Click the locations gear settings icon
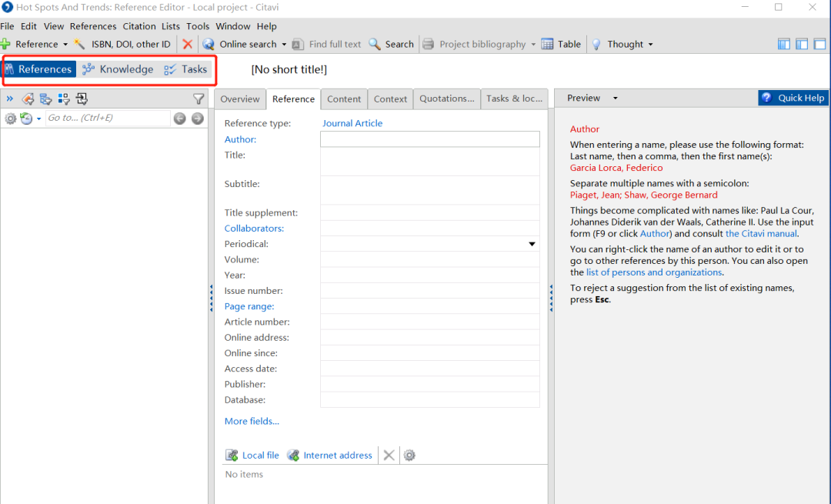 [x=409, y=456]
